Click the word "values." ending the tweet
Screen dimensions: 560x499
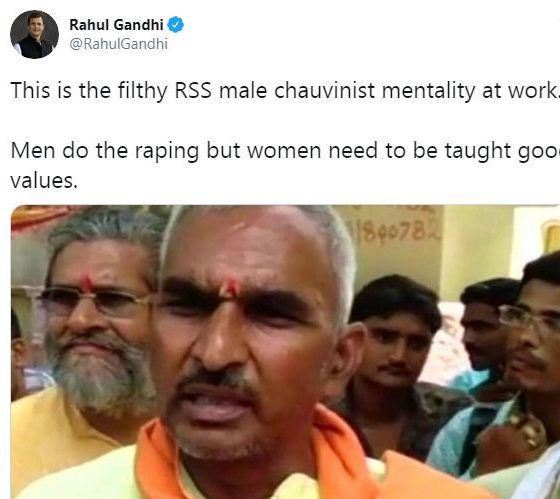point(44,181)
